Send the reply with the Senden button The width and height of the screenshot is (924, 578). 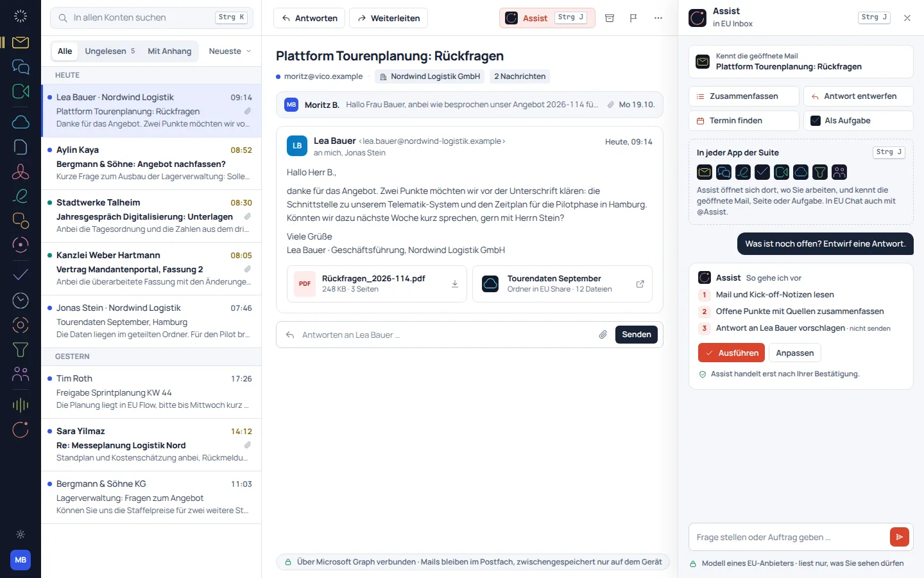coord(637,335)
